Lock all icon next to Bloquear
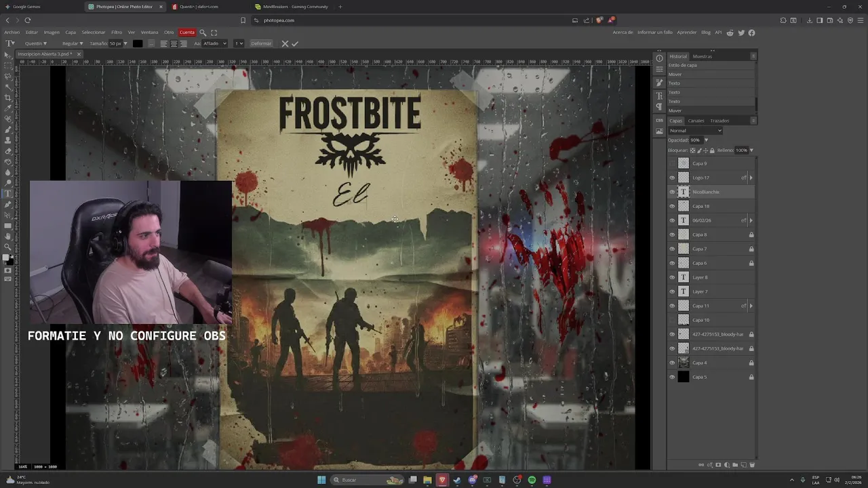868x488 pixels. click(x=711, y=150)
